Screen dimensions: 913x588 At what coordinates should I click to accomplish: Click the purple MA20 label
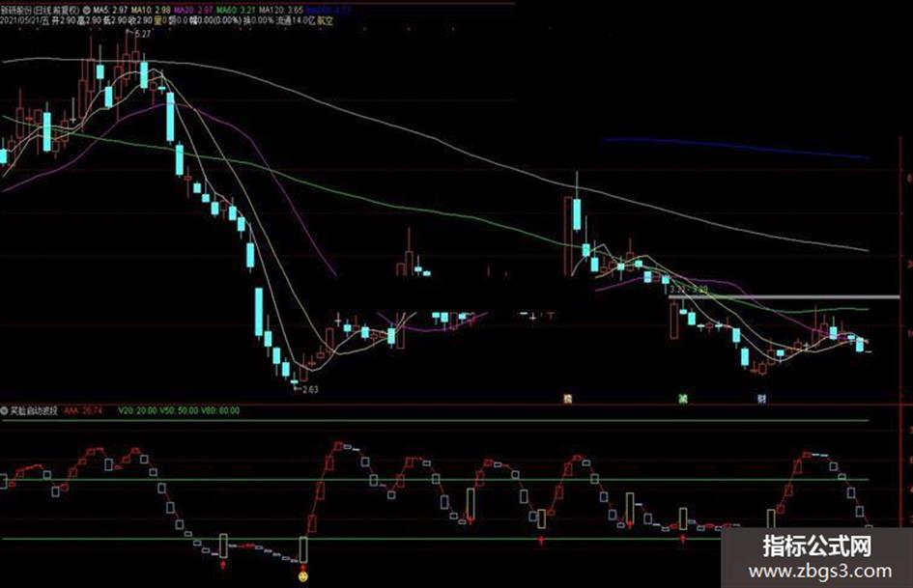(x=194, y=11)
